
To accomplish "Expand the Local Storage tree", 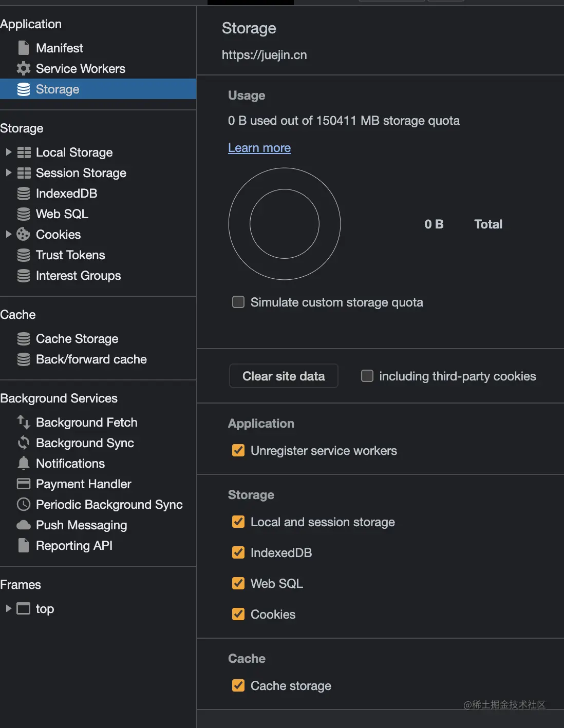I will point(8,152).
